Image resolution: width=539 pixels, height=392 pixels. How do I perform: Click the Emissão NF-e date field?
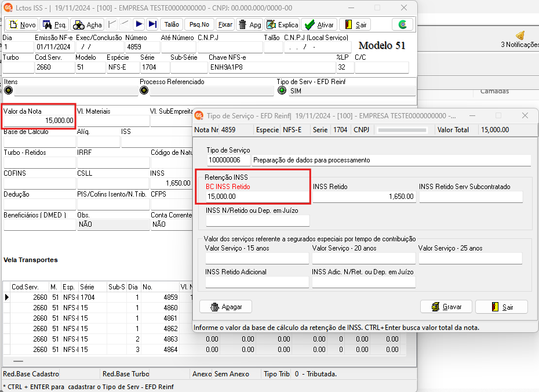coord(54,47)
